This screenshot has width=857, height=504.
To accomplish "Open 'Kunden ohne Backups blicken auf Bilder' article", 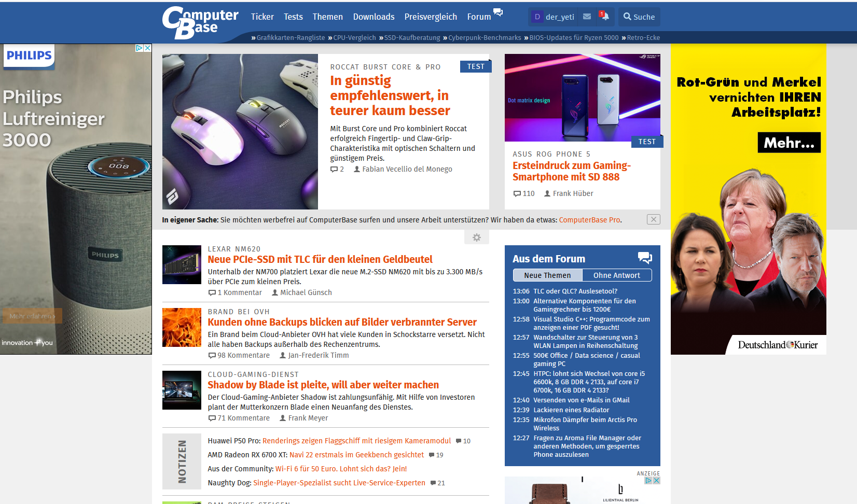I will coord(342,322).
